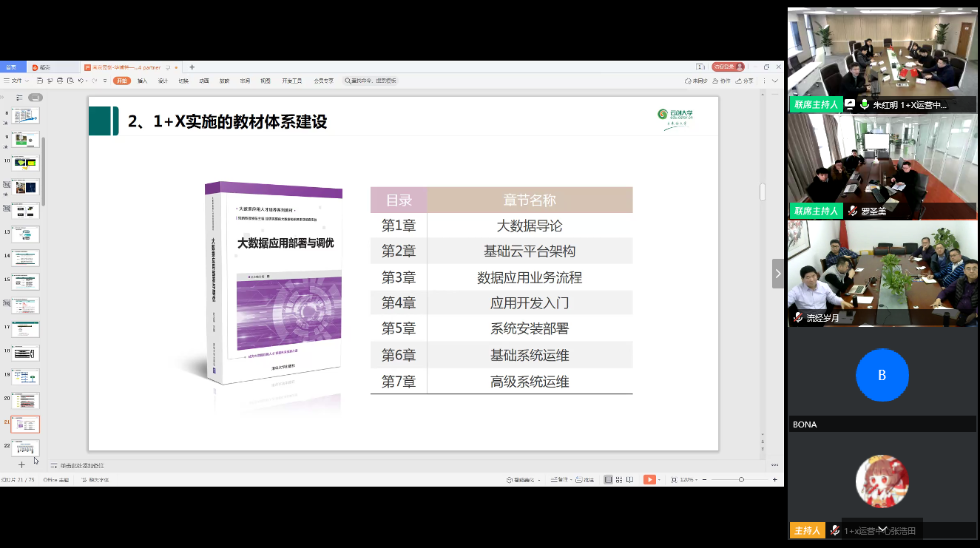Expand slideshow play options arrow
Viewport: 980px width, 548px height.
tap(660, 480)
